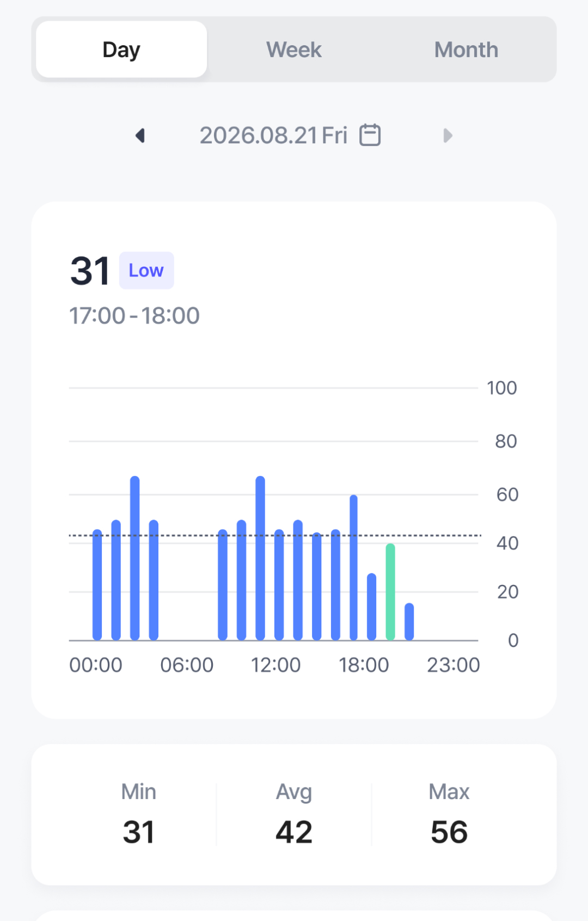
Task: Select the short blue bar left of green bar
Action: (372, 607)
